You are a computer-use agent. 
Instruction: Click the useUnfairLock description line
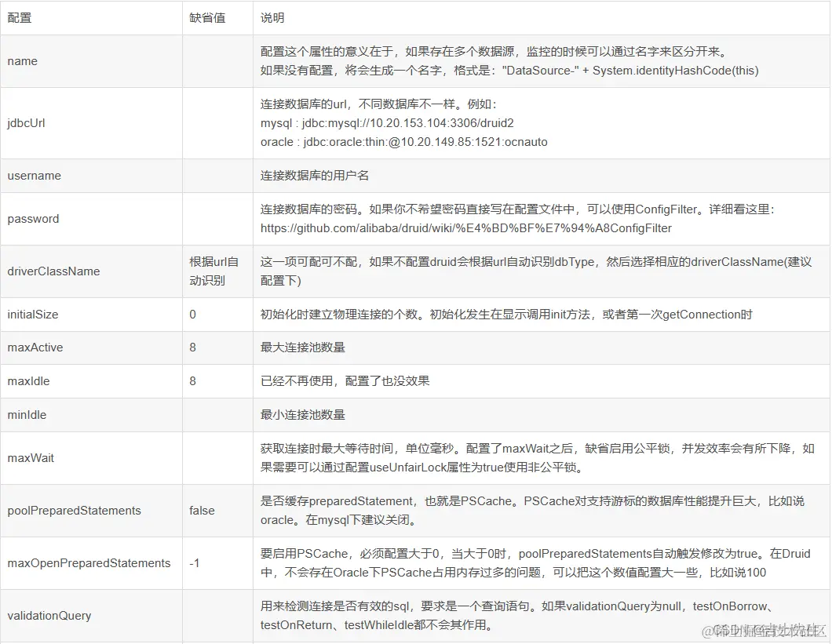point(422,468)
